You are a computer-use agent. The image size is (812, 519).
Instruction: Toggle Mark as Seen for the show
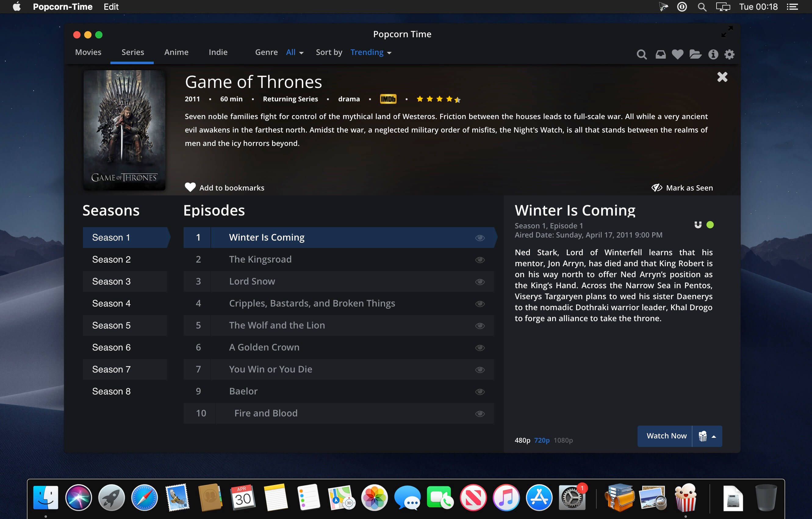[682, 188]
